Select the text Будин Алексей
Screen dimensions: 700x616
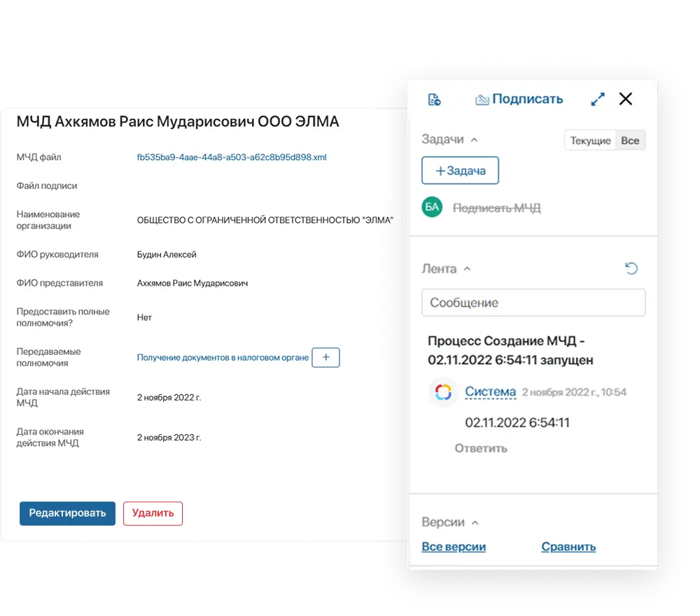pos(167,254)
